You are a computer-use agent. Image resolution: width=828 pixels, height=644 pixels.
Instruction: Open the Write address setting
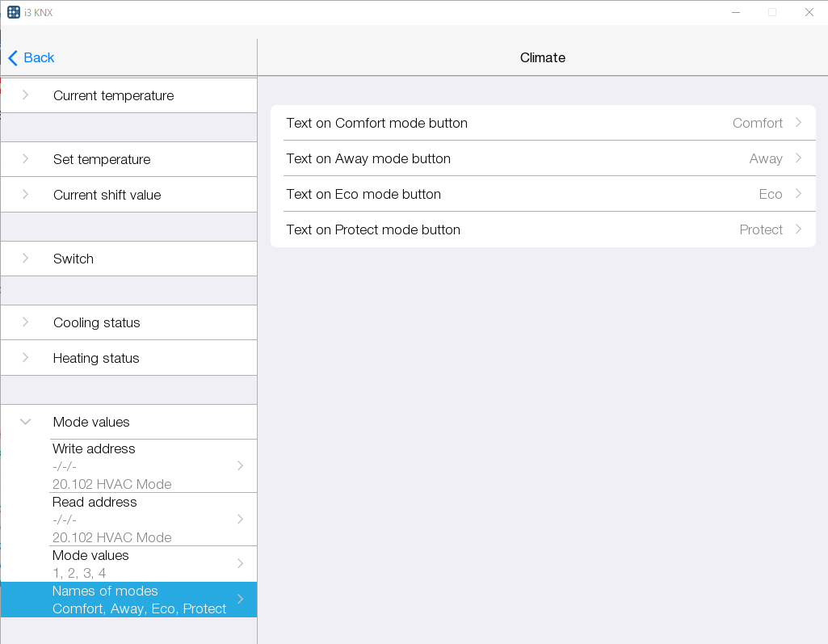145,466
